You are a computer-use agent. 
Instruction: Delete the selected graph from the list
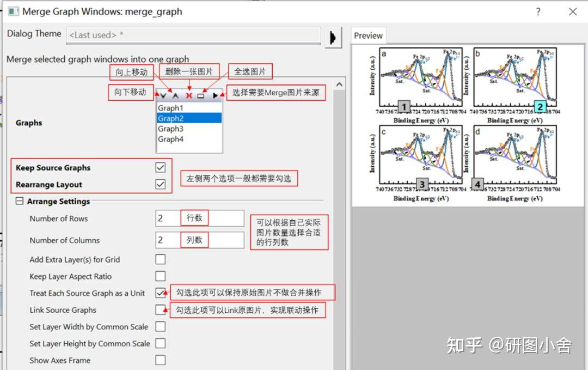189,95
